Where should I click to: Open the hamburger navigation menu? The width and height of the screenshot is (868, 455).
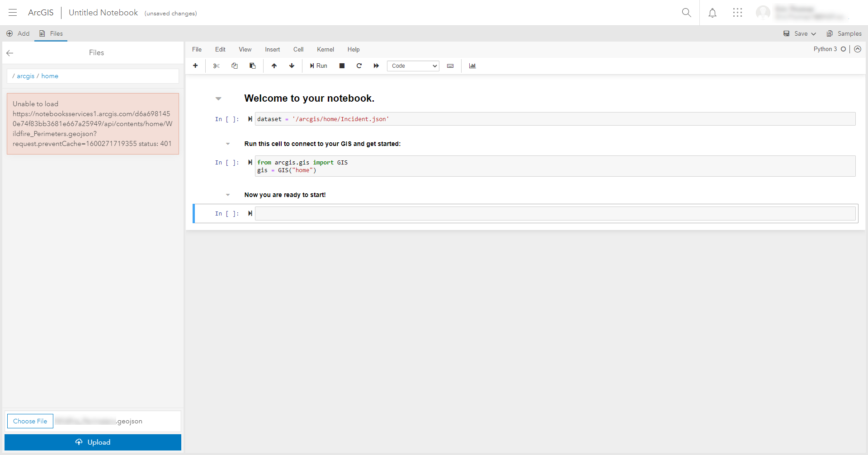[13, 13]
